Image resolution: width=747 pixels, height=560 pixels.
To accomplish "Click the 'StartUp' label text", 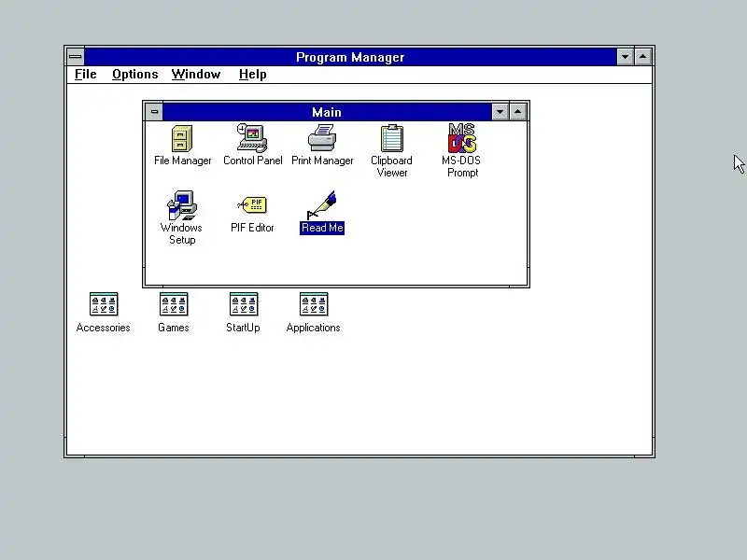I will tap(243, 328).
